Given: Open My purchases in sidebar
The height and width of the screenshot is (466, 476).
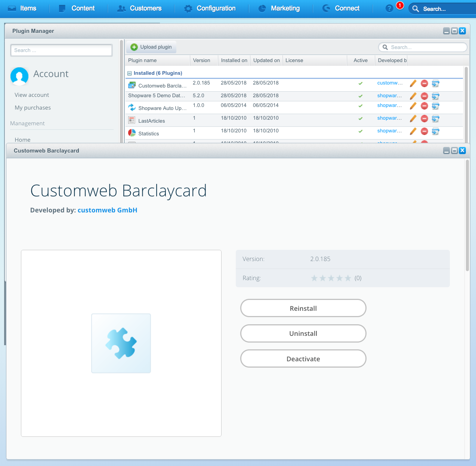Looking at the screenshot, I should click(33, 108).
